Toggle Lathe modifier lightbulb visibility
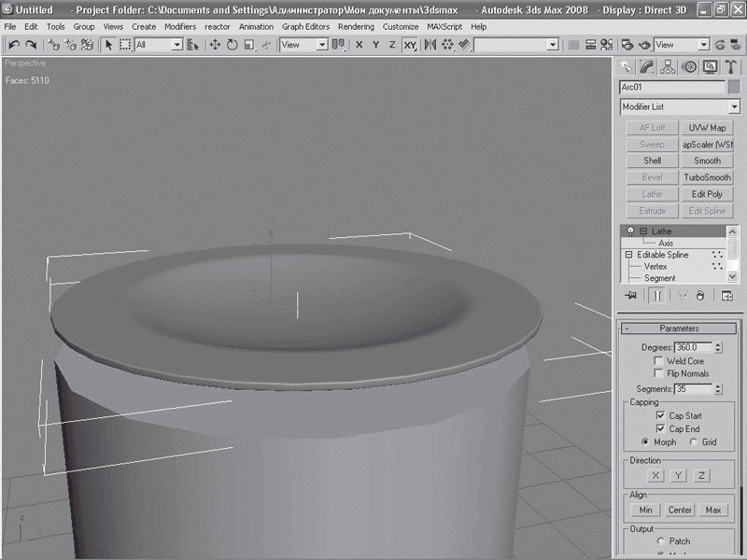The height and width of the screenshot is (560, 747). (631, 231)
